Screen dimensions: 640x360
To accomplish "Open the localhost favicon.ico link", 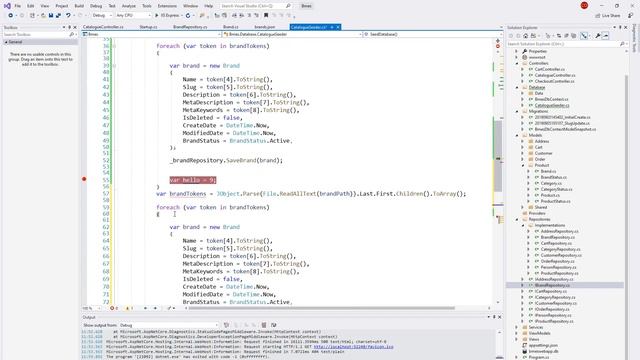I will click(353, 347).
